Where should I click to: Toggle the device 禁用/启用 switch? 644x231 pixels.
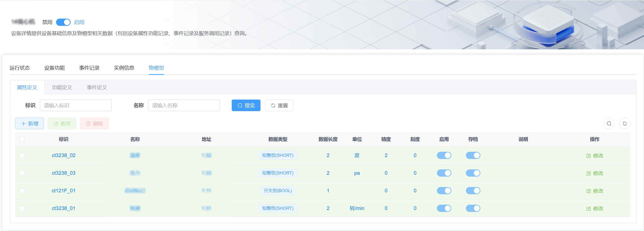(x=63, y=22)
